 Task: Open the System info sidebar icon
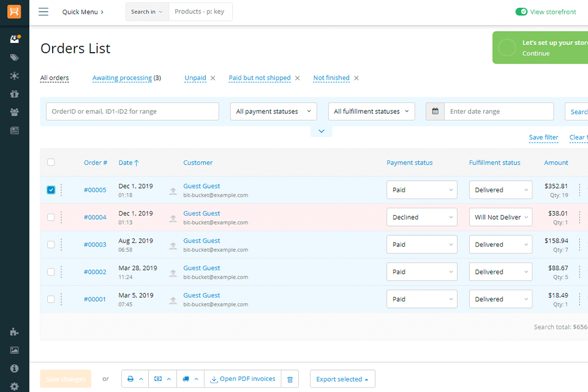(14, 368)
